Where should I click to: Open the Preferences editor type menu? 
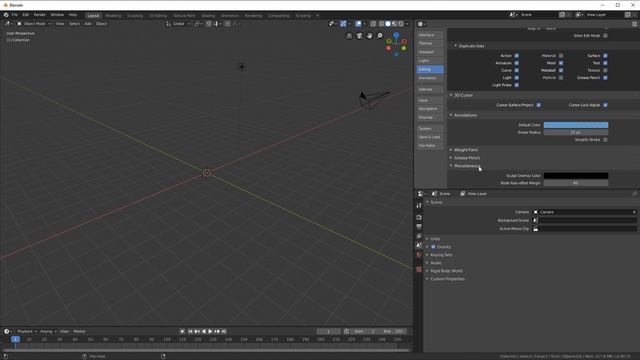(x=421, y=24)
